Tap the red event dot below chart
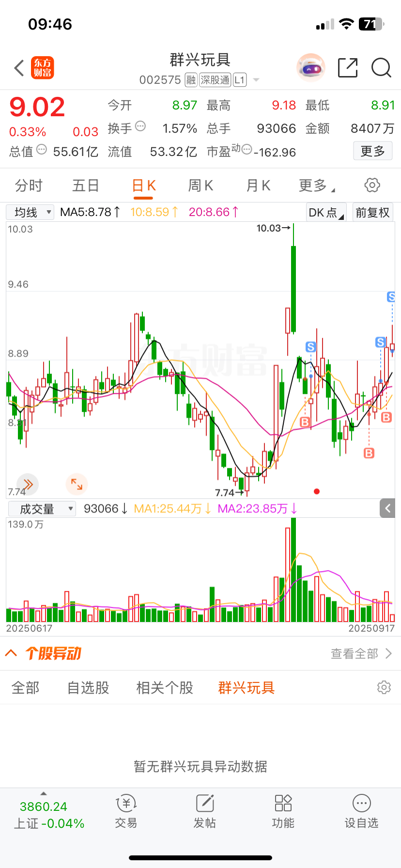The width and height of the screenshot is (401, 868). click(x=317, y=491)
